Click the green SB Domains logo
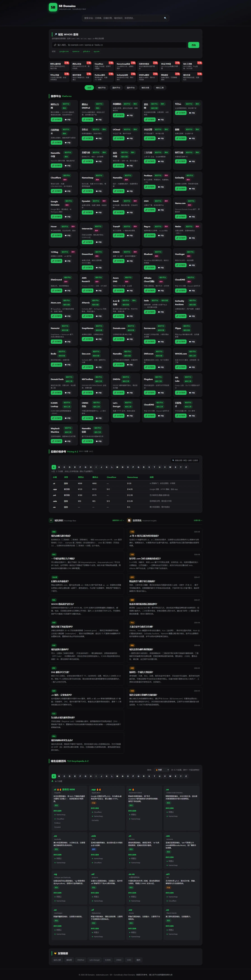Image resolution: width=251 pixels, height=980 pixels. 53,7
